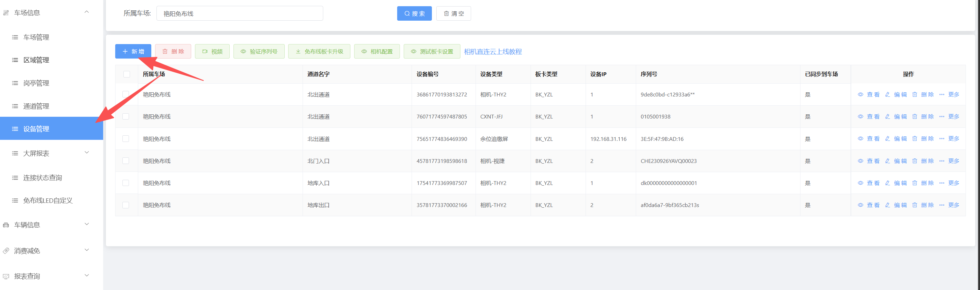Collapse the 车场信息 menu section
The image size is (980, 290).
(x=51, y=13)
